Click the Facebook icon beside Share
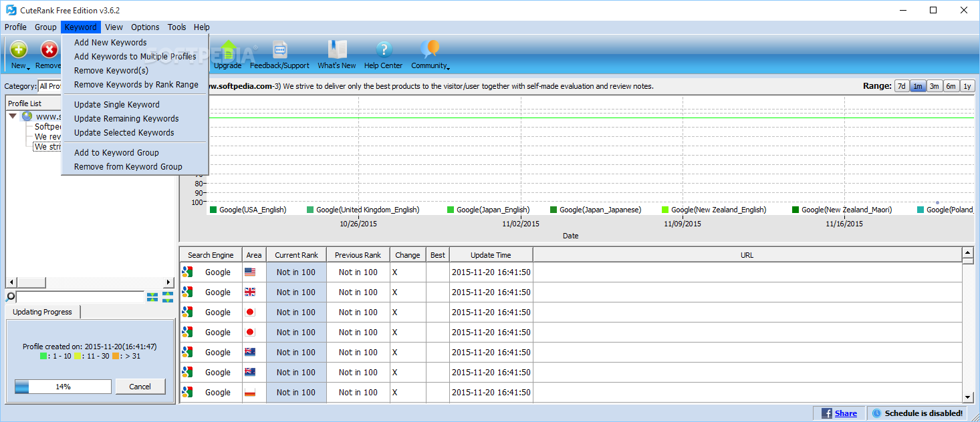 point(826,413)
